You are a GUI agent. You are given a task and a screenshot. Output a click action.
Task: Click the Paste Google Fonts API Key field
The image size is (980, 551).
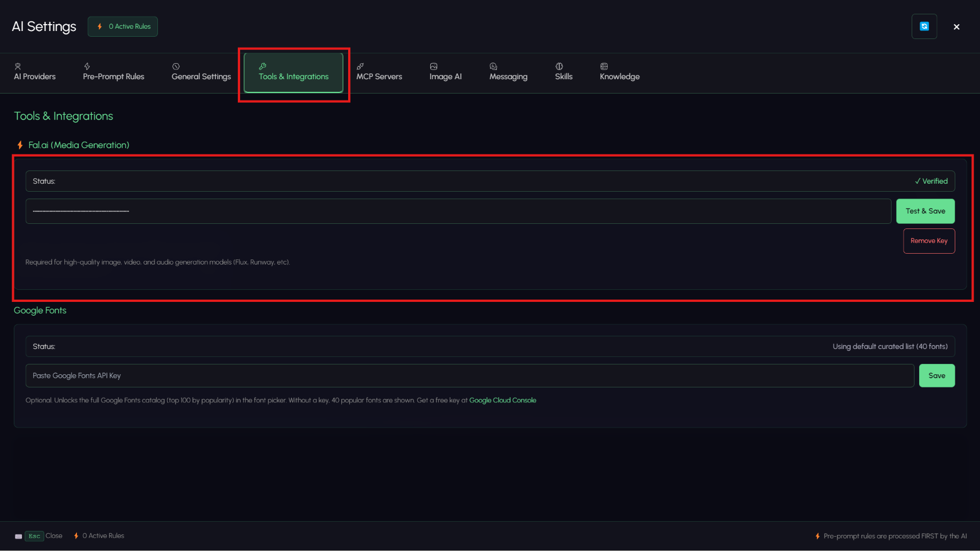pos(470,376)
